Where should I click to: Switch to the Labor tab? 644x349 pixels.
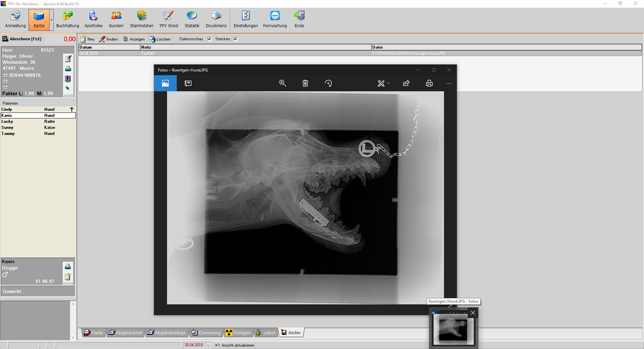pyautogui.click(x=265, y=333)
